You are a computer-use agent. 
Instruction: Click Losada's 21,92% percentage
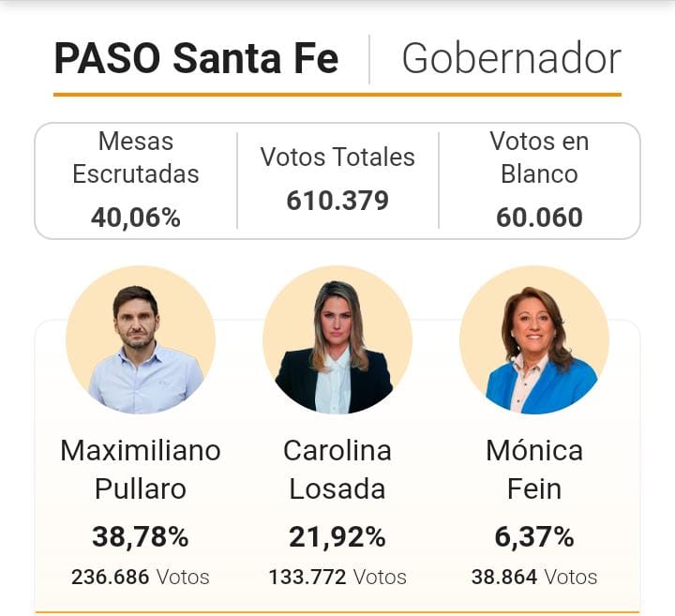pyautogui.click(x=337, y=537)
